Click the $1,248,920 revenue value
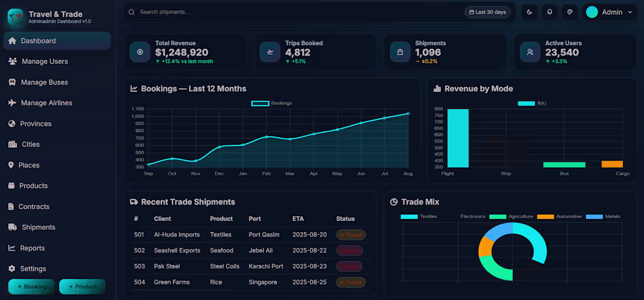The image size is (644, 300). 181,53
